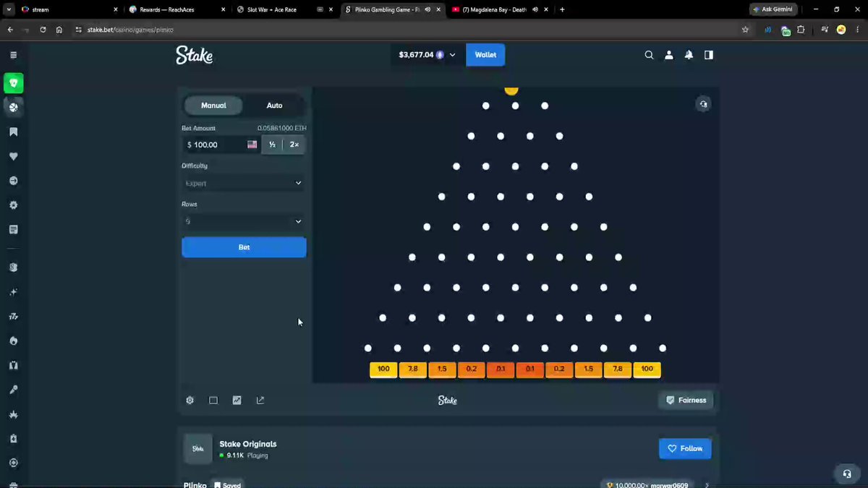Open the sparkle sidebar icon
This screenshot has width=868, height=488.
13,292
